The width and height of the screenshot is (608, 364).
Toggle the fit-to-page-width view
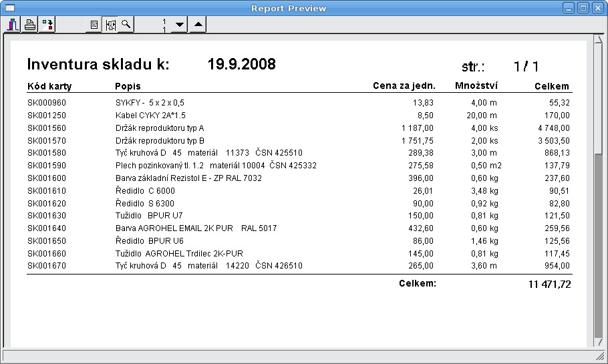coord(110,25)
